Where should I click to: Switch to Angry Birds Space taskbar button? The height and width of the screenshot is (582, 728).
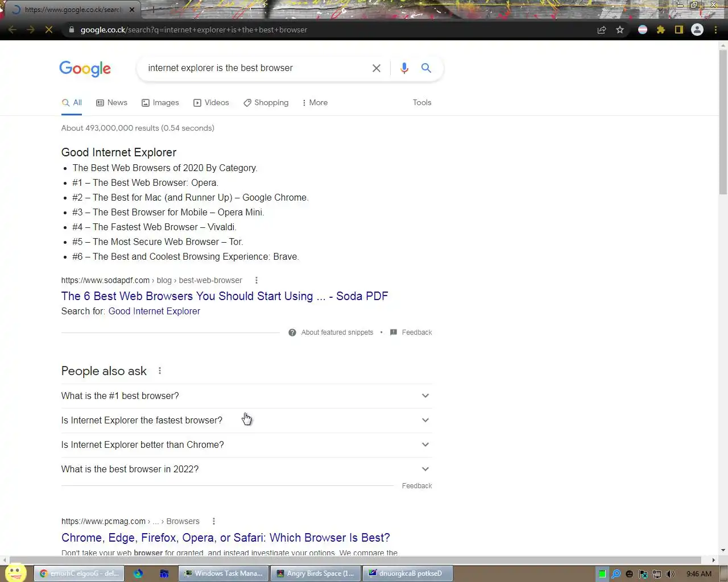pyautogui.click(x=316, y=573)
